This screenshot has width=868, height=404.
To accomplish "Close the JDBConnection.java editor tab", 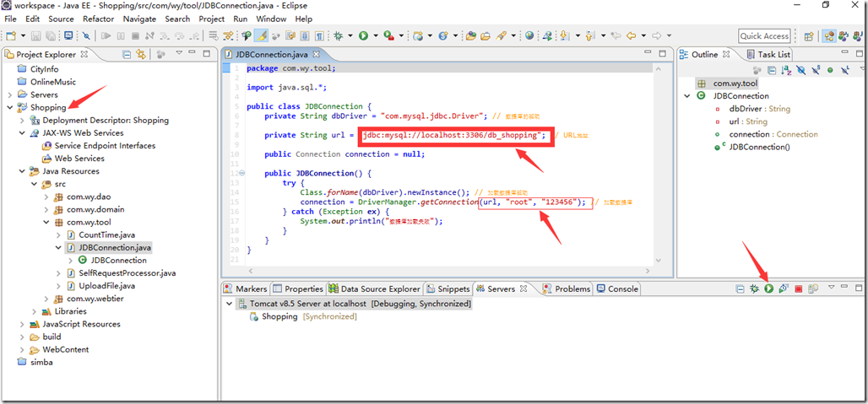I will click(x=317, y=55).
